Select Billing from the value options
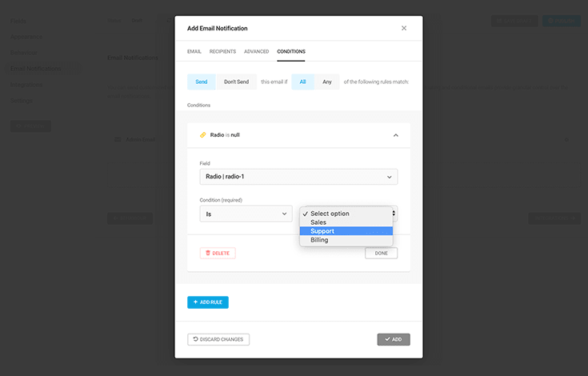The height and width of the screenshot is (376, 588). [x=319, y=240]
